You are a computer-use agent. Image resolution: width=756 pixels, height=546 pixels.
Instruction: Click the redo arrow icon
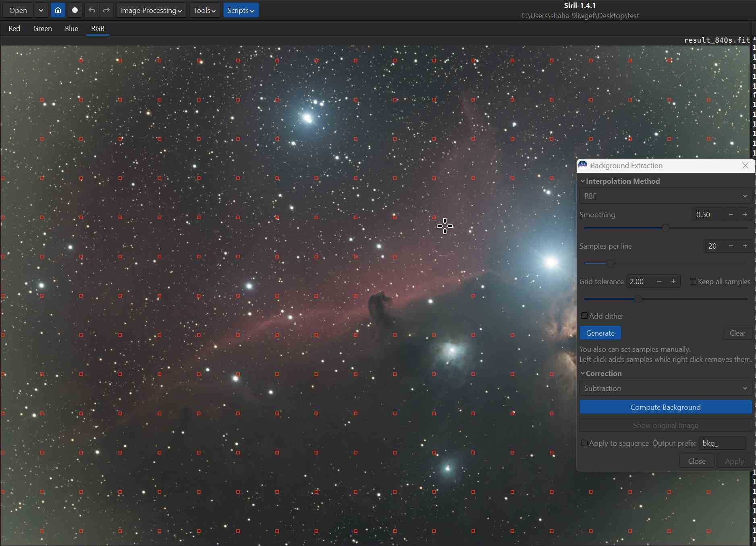click(x=106, y=10)
